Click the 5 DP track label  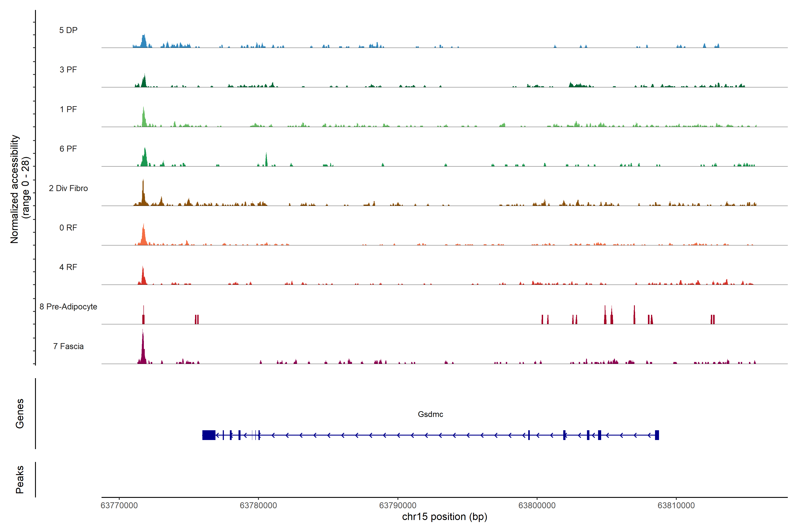click(x=68, y=30)
